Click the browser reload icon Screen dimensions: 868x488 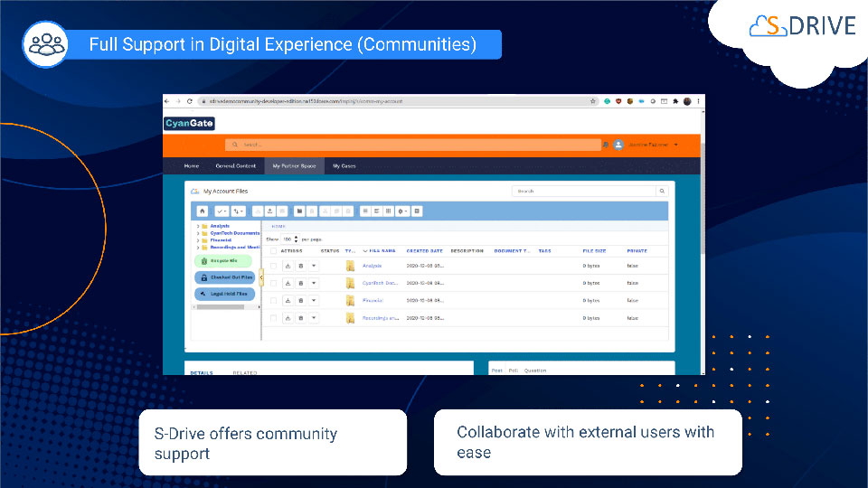tap(189, 101)
